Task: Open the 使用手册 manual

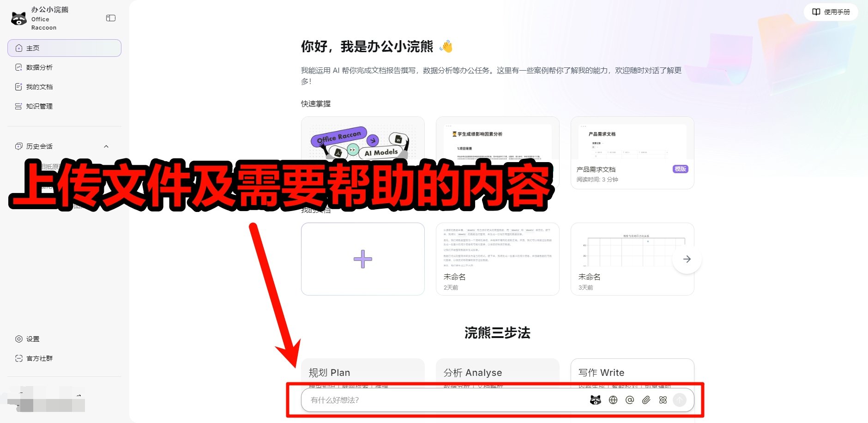Action: pyautogui.click(x=830, y=12)
